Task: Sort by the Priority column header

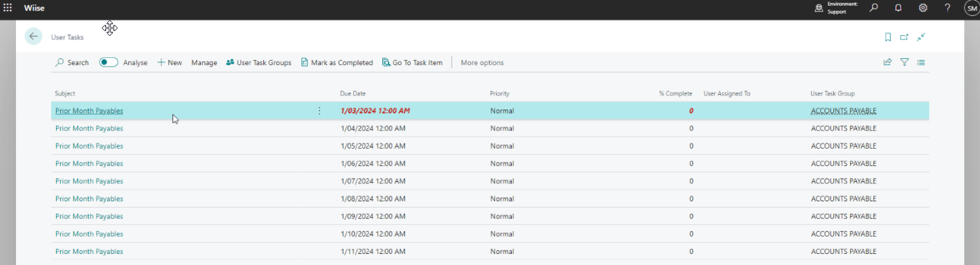Action: 499,93
